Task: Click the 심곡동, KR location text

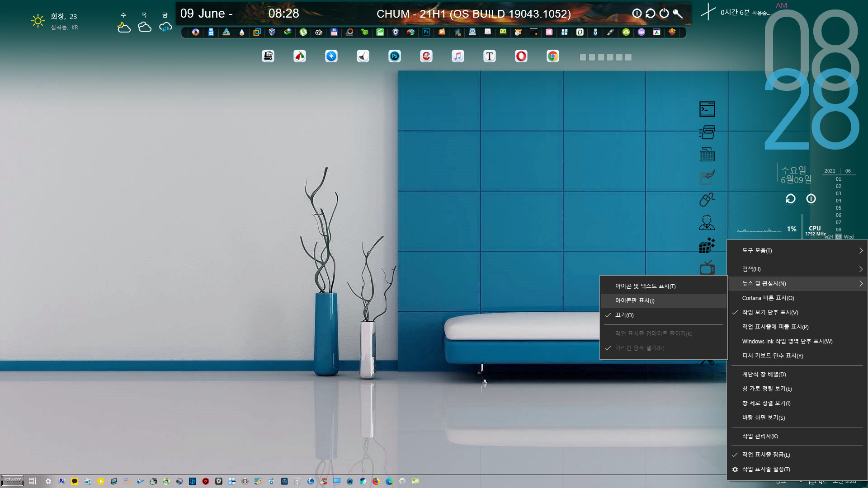Action: [64, 28]
